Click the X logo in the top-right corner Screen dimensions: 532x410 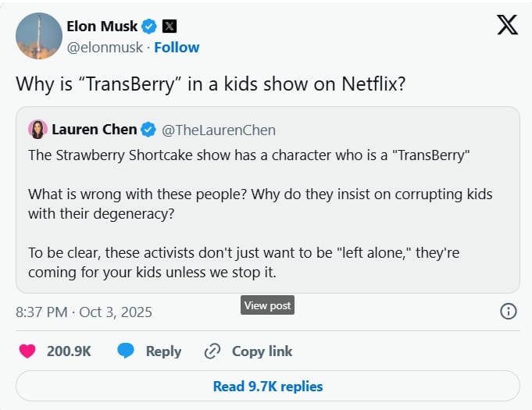(x=507, y=26)
